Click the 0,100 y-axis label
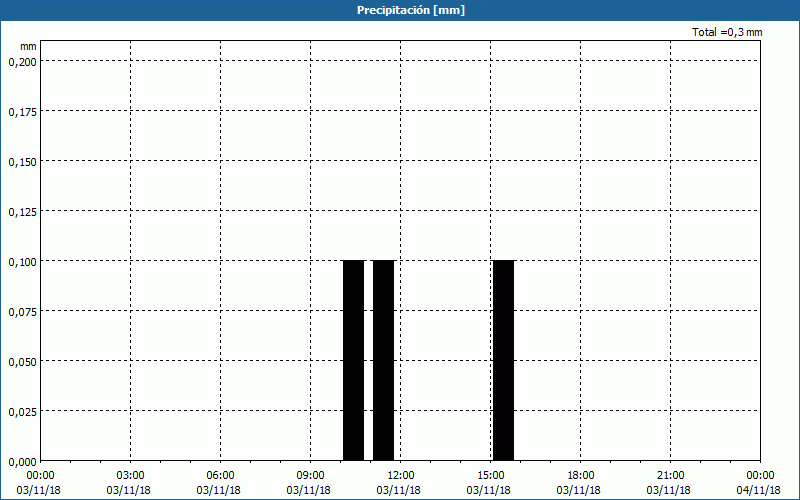Viewport: 800px width, 500px height. pos(23,262)
